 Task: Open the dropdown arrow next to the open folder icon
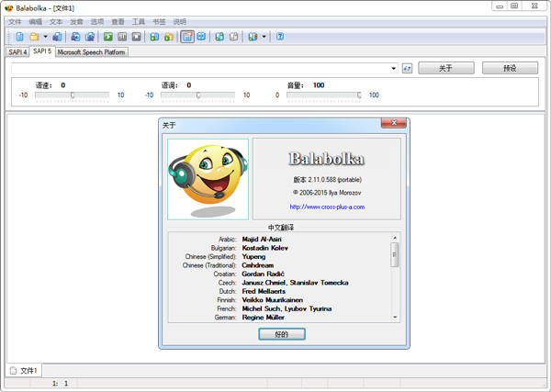(45, 37)
